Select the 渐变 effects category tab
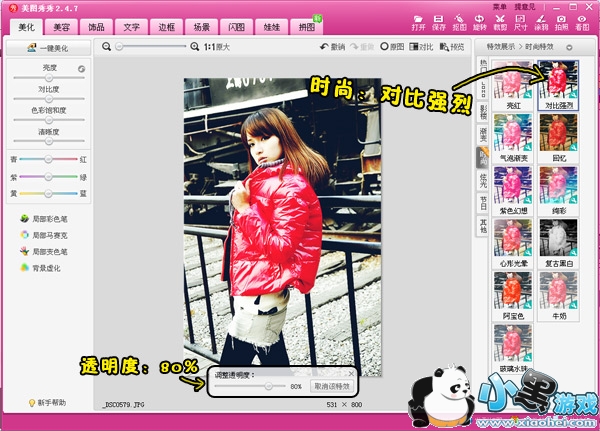This screenshot has width=600, height=431. click(484, 134)
